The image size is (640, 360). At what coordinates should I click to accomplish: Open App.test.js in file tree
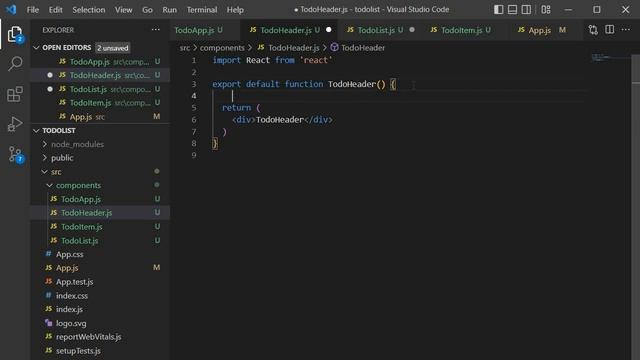click(x=100, y=282)
